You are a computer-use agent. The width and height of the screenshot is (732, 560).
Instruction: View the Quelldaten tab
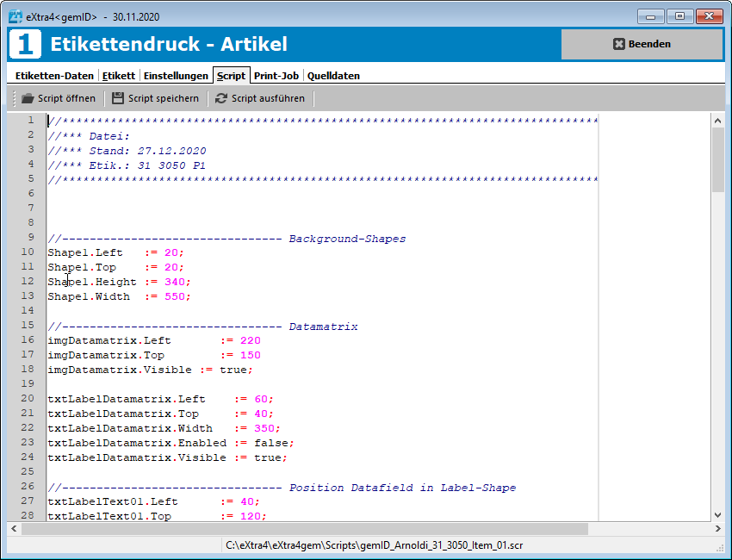point(332,75)
